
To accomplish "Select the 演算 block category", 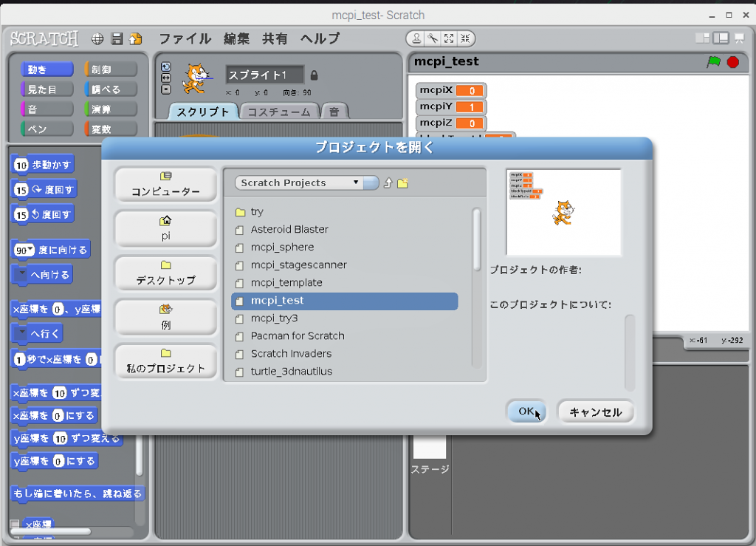I will click(111, 109).
